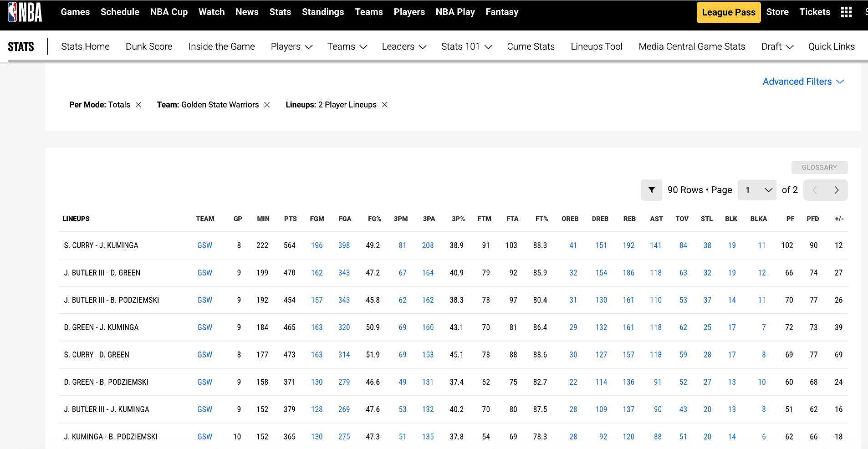Screen dimensions: 868x449
Task: Open Lineups Tool page
Action: pyautogui.click(x=597, y=46)
